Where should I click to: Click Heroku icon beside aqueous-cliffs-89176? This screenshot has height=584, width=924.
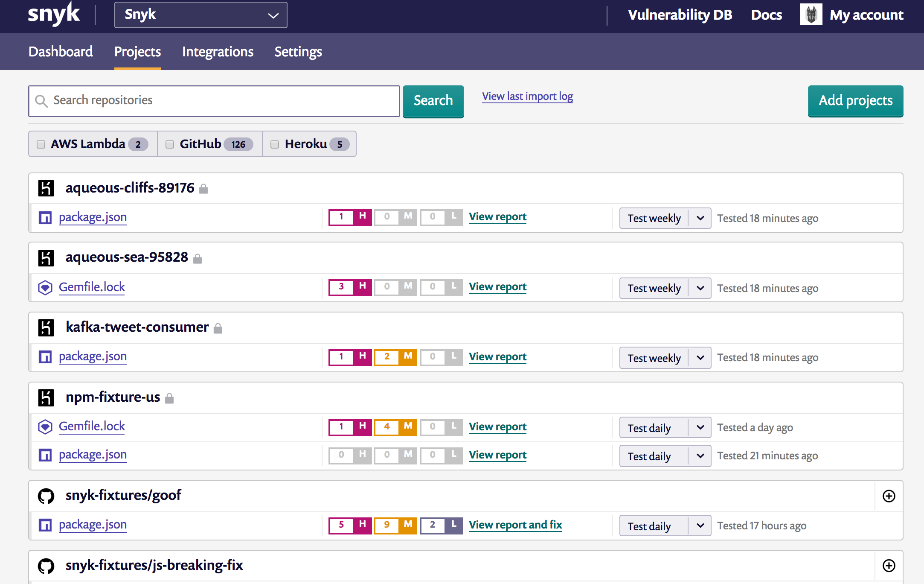46,188
